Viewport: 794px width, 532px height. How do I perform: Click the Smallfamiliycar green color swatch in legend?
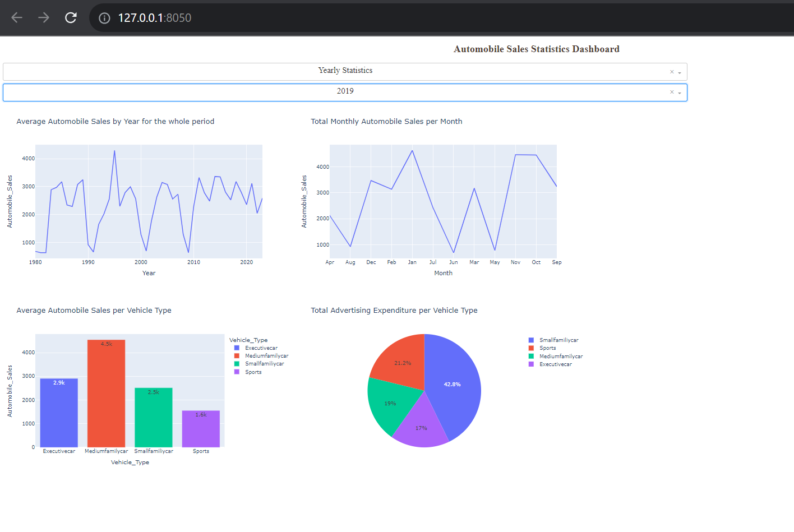point(237,363)
